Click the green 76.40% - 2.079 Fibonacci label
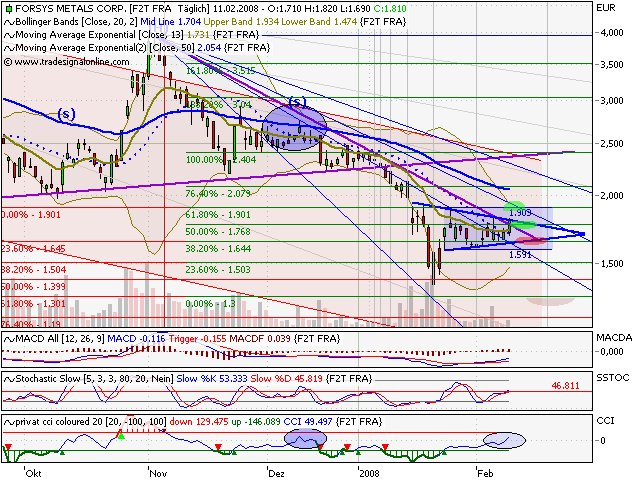Image resolution: width=640 pixels, height=480 pixels. click(x=218, y=193)
